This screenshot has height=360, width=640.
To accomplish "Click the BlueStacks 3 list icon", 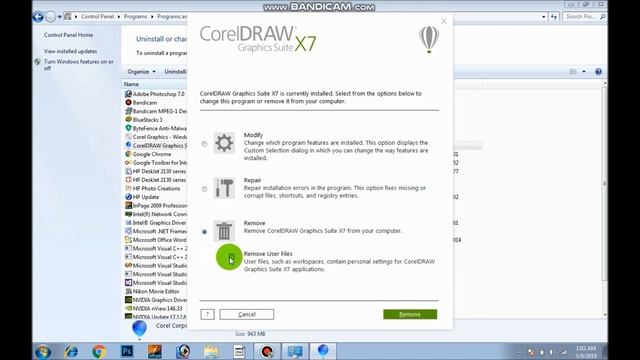I will pyautogui.click(x=128, y=120).
